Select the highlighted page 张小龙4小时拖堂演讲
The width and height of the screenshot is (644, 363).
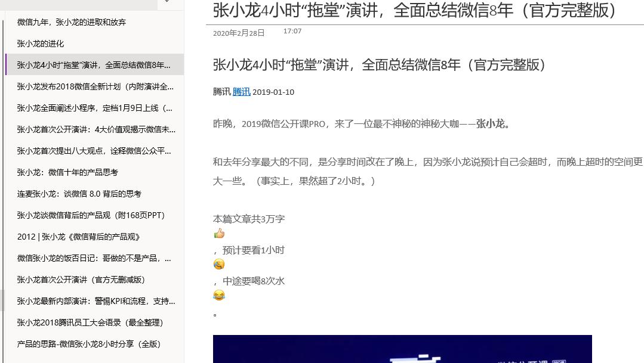[x=93, y=65]
